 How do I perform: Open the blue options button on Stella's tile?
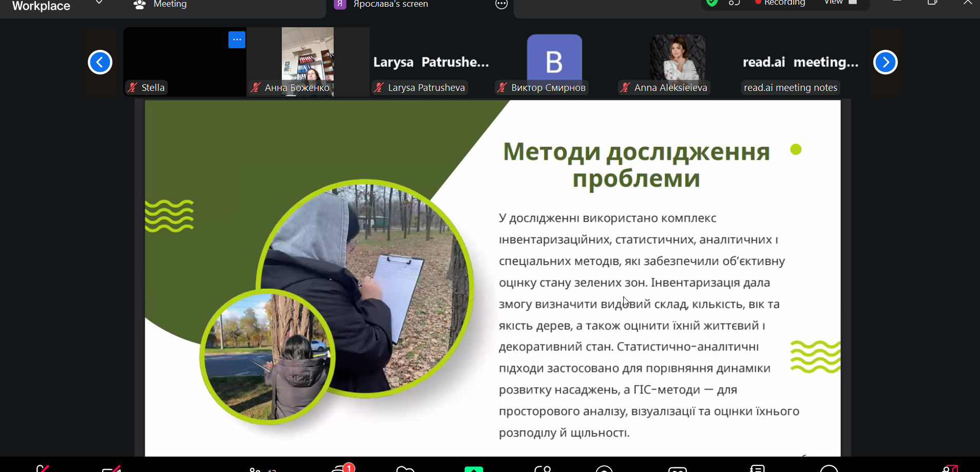pyautogui.click(x=237, y=40)
